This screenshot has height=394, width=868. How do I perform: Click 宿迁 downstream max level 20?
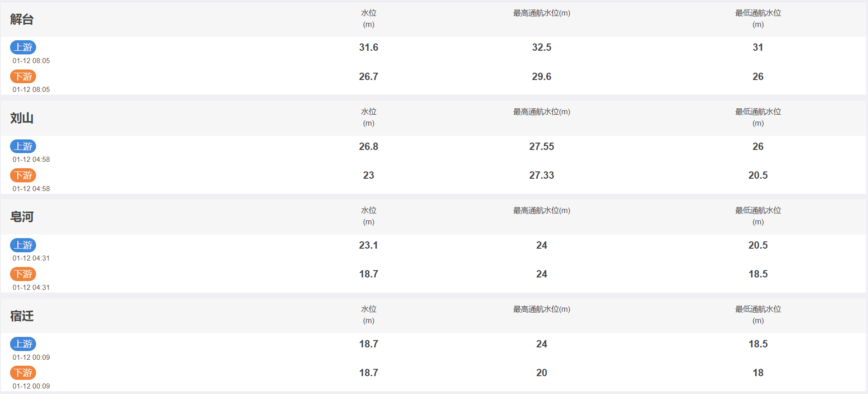coord(542,373)
